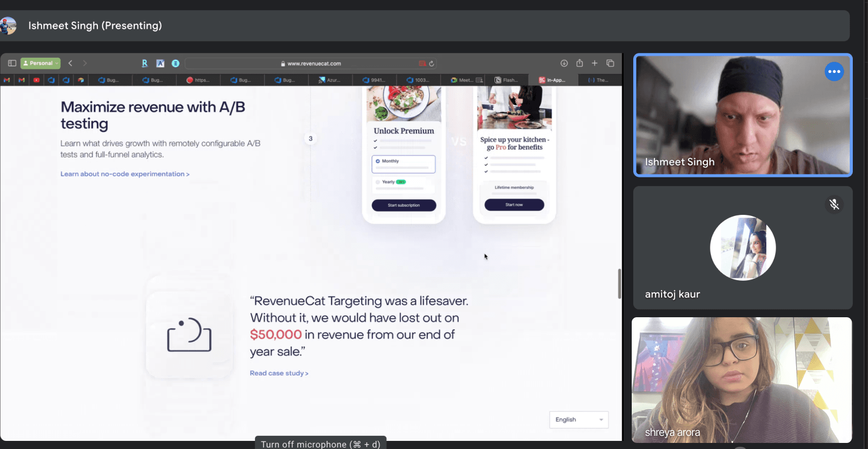Click the step 3 circle marker

[x=311, y=138]
